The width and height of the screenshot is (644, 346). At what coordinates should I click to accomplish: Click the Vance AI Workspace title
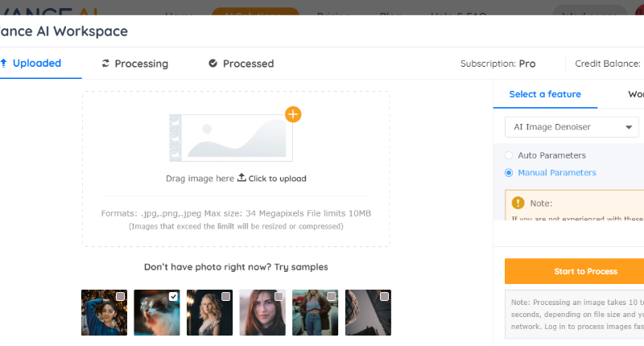click(64, 31)
